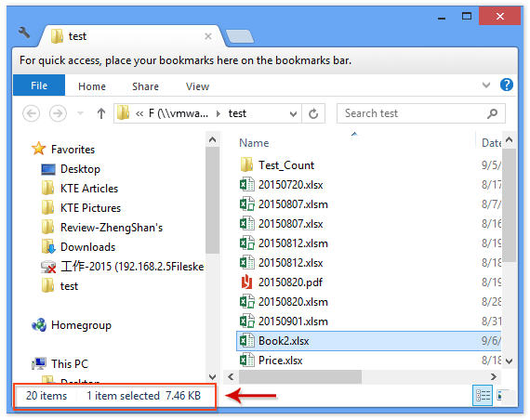Click the magnifier icon in the search box
This screenshot has width=530, height=420.
click(x=492, y=113)
